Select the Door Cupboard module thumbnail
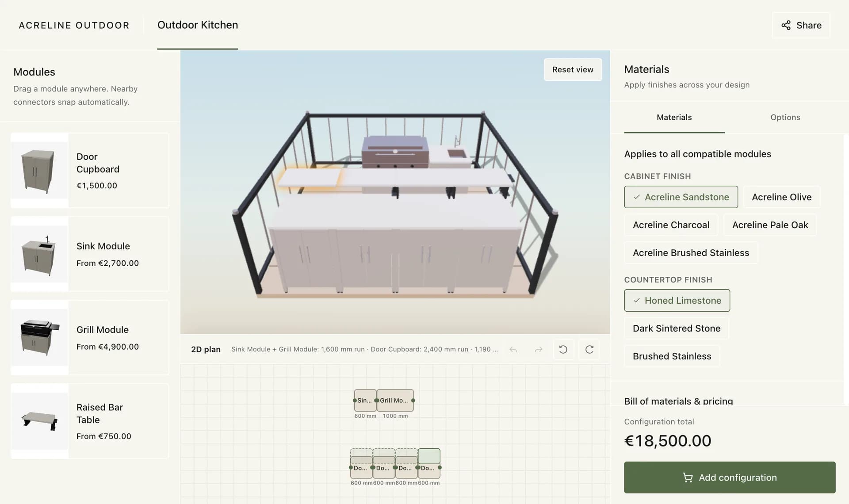Screen dimensions: 849x504 39,170
